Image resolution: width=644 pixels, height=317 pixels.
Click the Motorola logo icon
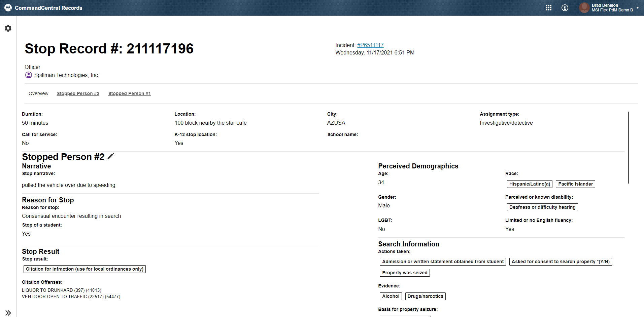tap(8, 8)
